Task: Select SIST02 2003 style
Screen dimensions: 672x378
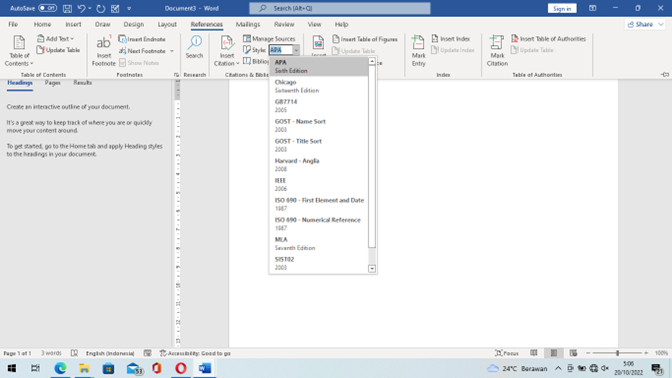Action: (x=318, y=264)
